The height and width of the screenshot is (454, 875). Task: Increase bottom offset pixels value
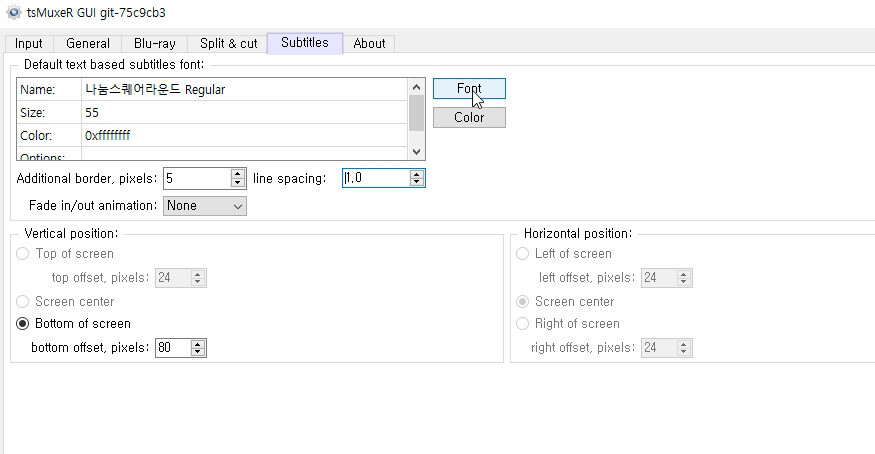coord(198,343)
